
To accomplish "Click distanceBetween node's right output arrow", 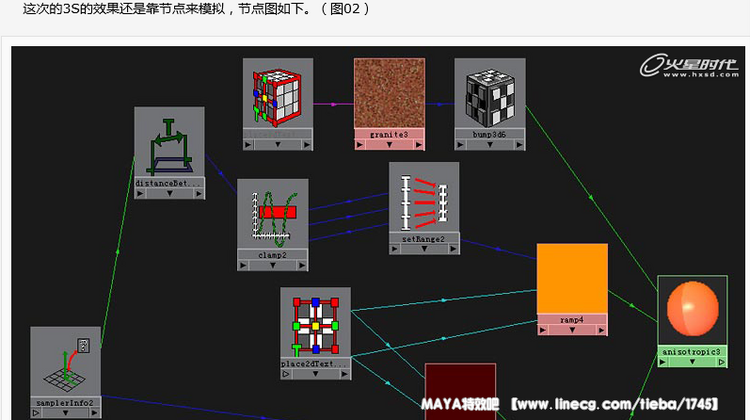I will [x=196, y=194].
